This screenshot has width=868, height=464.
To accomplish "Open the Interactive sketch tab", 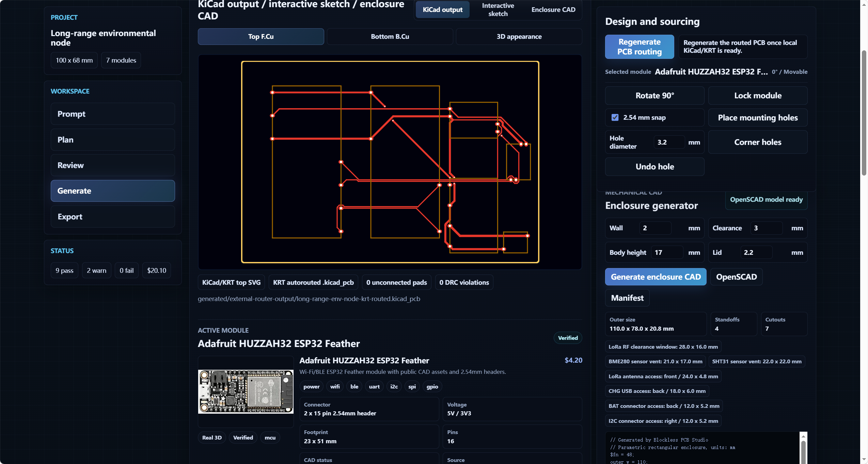I will tap(498, 10).
